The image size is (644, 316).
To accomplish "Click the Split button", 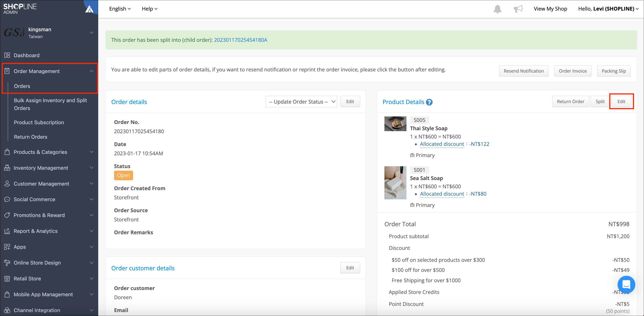I will pyautogui.click(x=600, y=102).
